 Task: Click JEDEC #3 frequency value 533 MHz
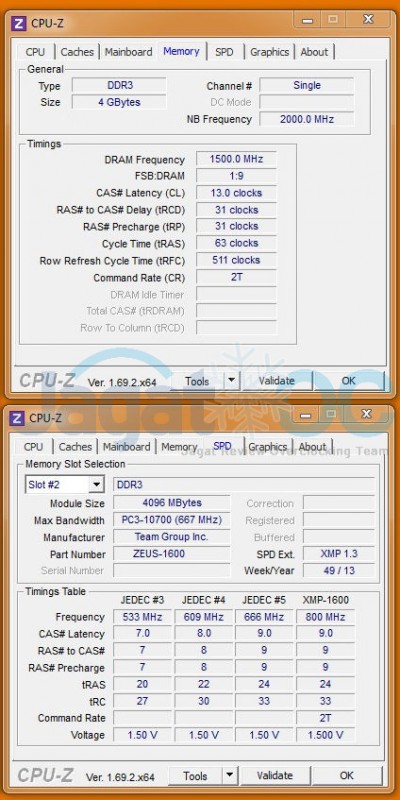pyautogui.click(x=142, y=617)
